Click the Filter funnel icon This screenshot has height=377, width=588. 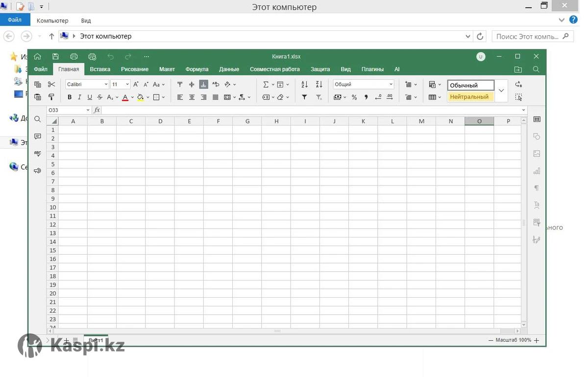point(304,97)
